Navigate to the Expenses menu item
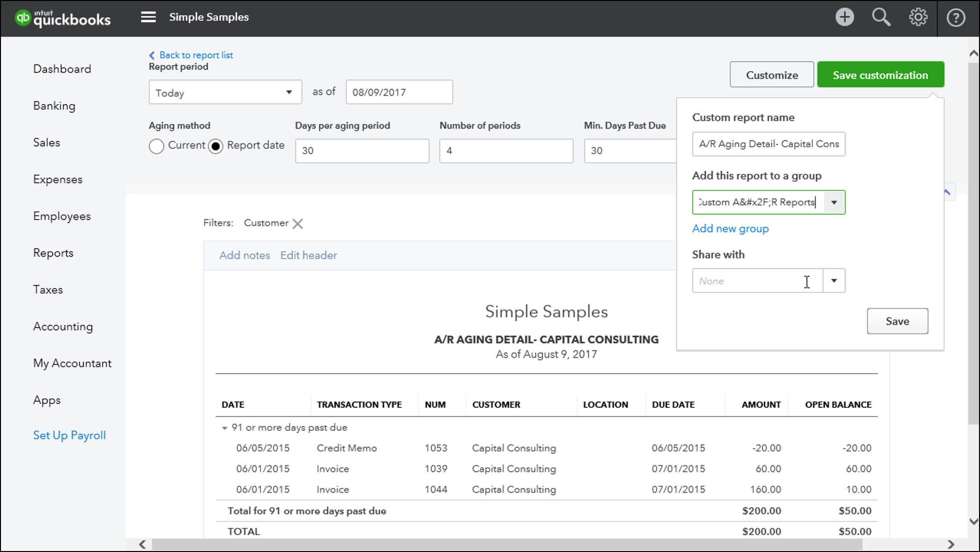This screenshot has width=980, height=552. (x=58, y=179)
